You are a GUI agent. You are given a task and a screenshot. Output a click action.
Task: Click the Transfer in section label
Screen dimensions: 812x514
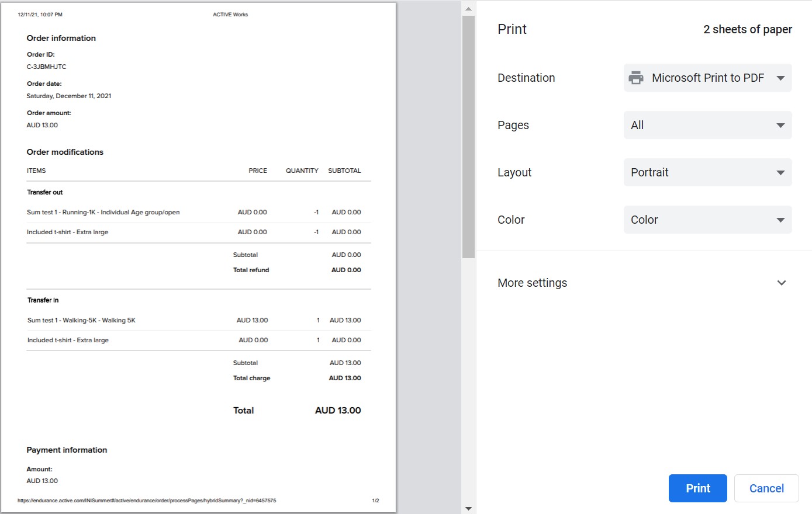click(43, 300)
